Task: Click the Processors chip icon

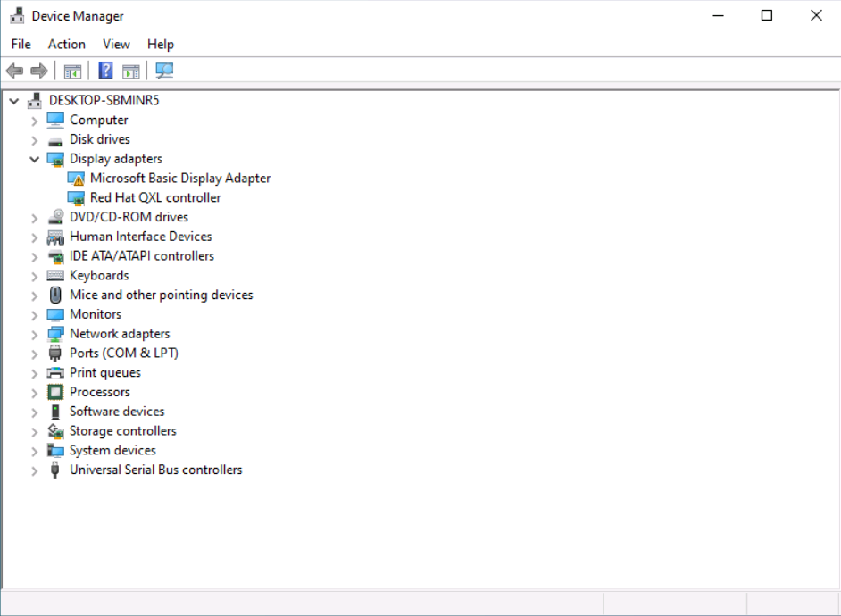Action: click(x=55, y=393)
